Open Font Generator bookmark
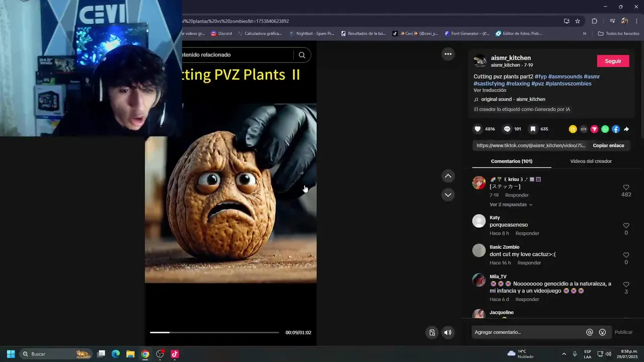 pyautogui.click(x=467, y=34)
